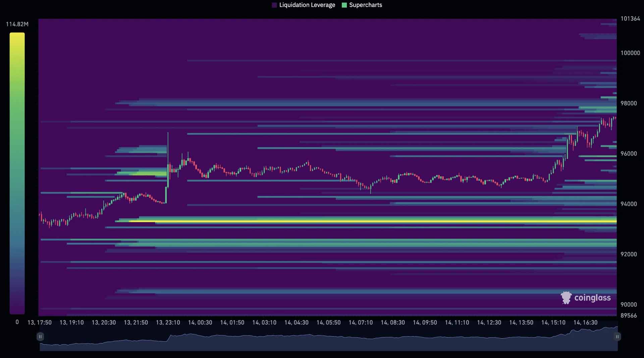The image size is (644, 358).
Task: Click the "14, 07:10" time axis label
Action: coord(361,322)
